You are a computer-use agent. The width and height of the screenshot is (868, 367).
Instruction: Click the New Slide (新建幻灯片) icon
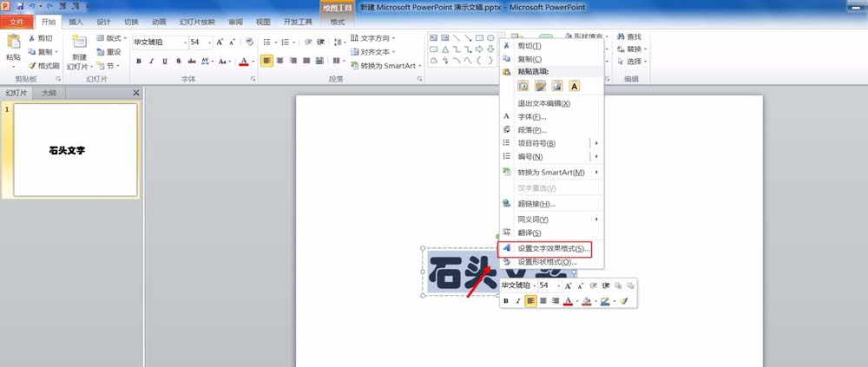[79, 42]
